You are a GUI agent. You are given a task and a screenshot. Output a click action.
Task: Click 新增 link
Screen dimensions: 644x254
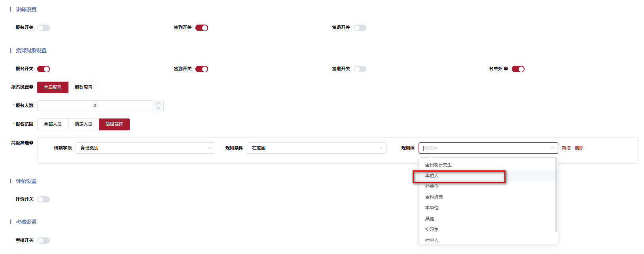coord(566,148)
